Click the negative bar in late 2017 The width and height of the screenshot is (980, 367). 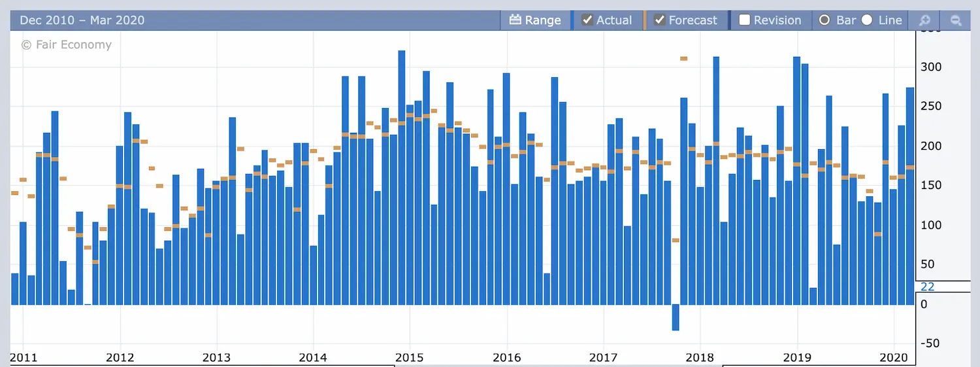tap(676, 317)
